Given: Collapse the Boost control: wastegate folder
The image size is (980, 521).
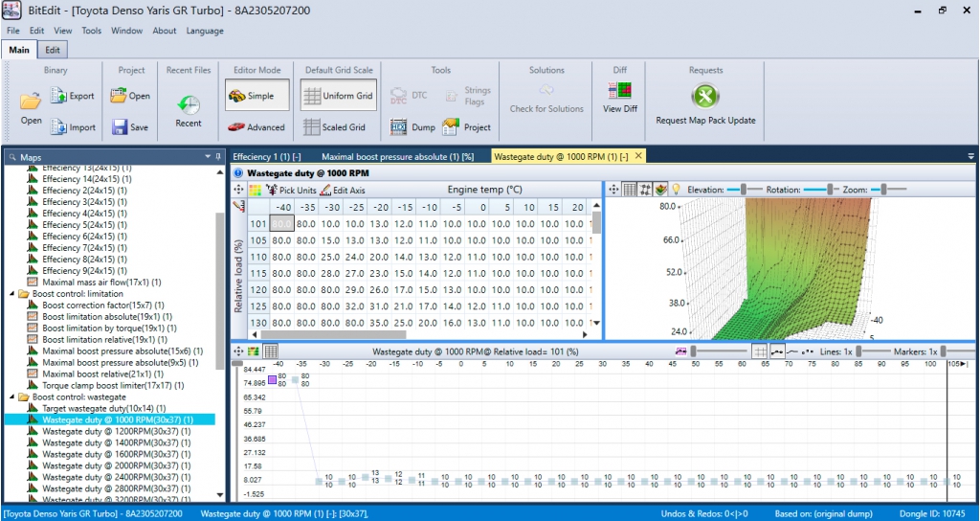Looking at the screenshot, I should click(x=13, y=397).
